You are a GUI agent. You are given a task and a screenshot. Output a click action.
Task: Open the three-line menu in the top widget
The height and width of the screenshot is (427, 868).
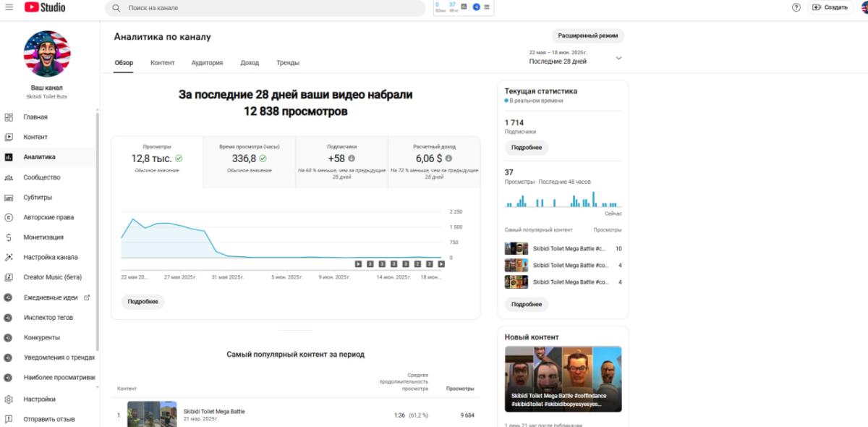tap(487, 7)
